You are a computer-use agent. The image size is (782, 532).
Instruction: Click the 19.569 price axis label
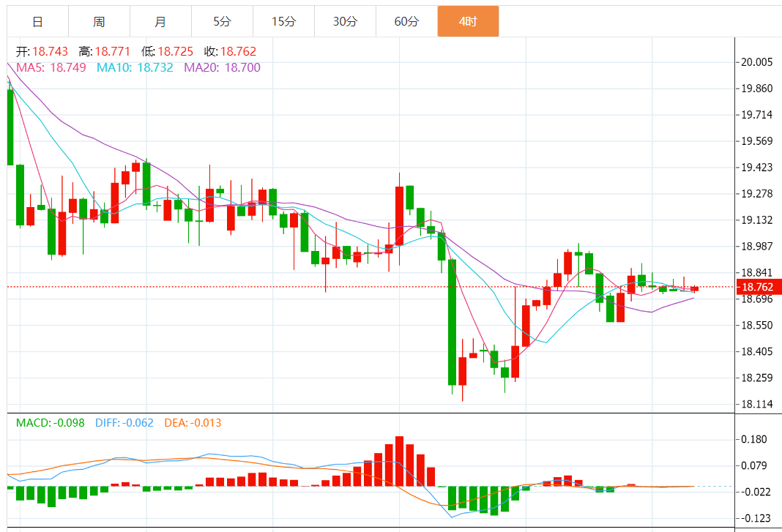click(x=756, y=141)
